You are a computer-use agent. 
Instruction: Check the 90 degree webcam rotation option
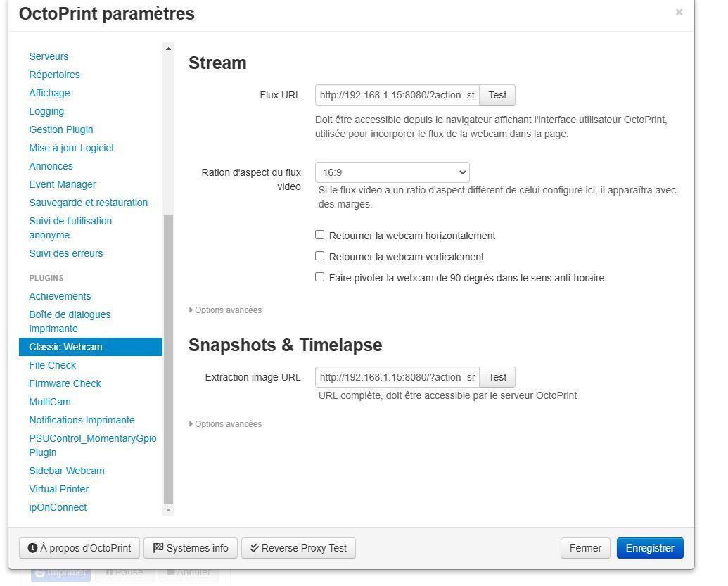[320, 277]
